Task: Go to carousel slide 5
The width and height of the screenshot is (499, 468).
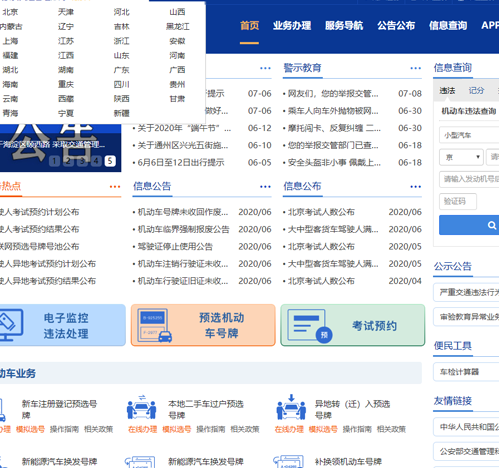Action: pos(110,161)
